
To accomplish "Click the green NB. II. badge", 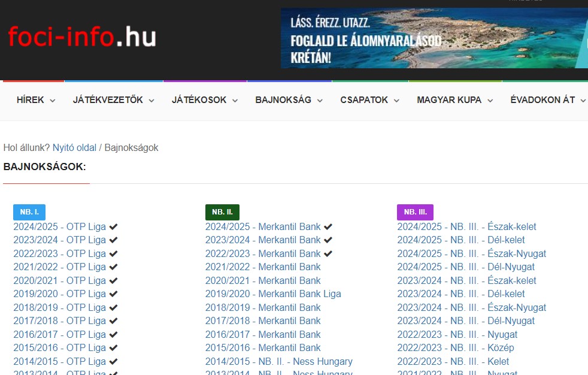I will click(x=222, y=212).
